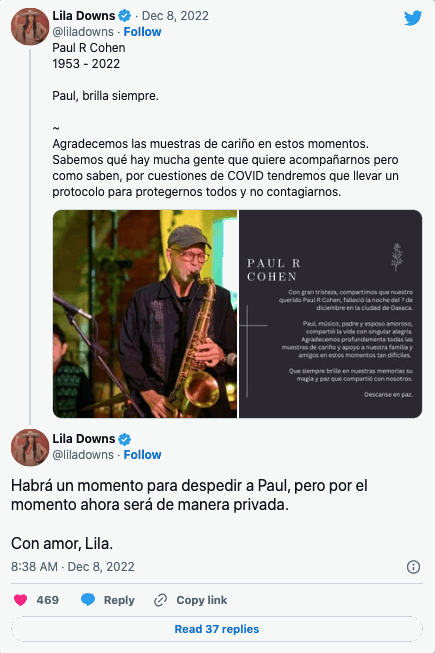This screenshot has width=435, height=653.
Task: Click the Twitter bird logo
Action: point(413,18)
